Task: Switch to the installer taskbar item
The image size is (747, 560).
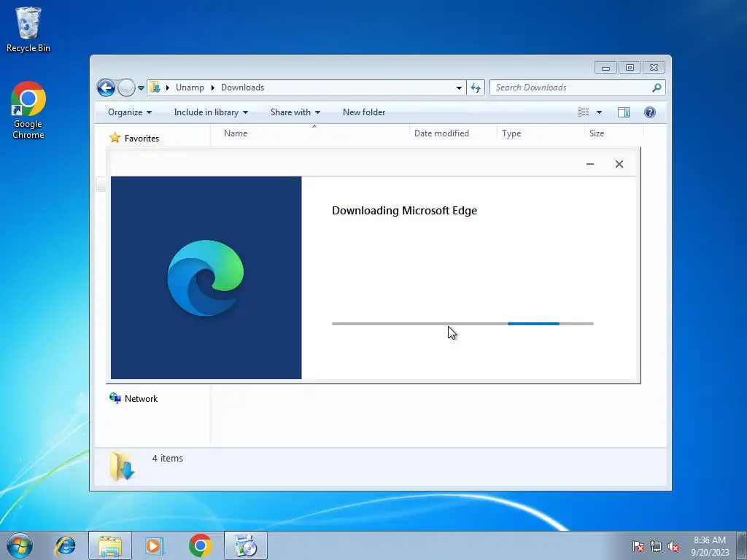Action: pyautogui.click(x=246, y=545)
